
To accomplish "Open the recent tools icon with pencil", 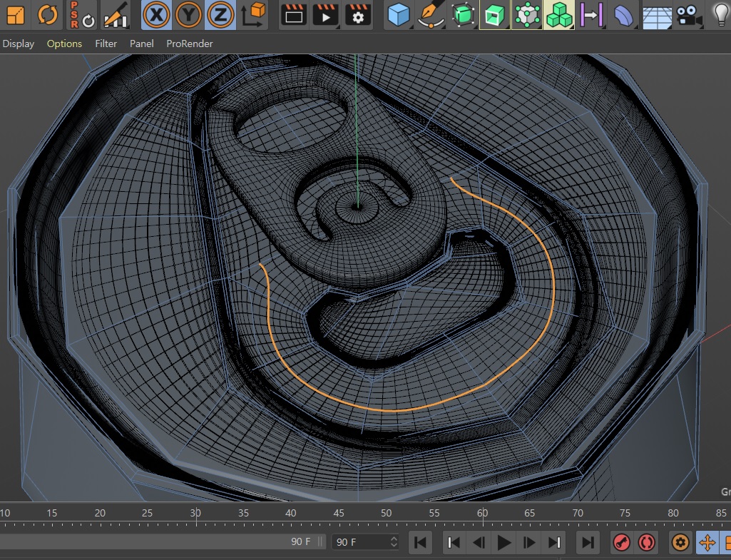I will point(116,14).
